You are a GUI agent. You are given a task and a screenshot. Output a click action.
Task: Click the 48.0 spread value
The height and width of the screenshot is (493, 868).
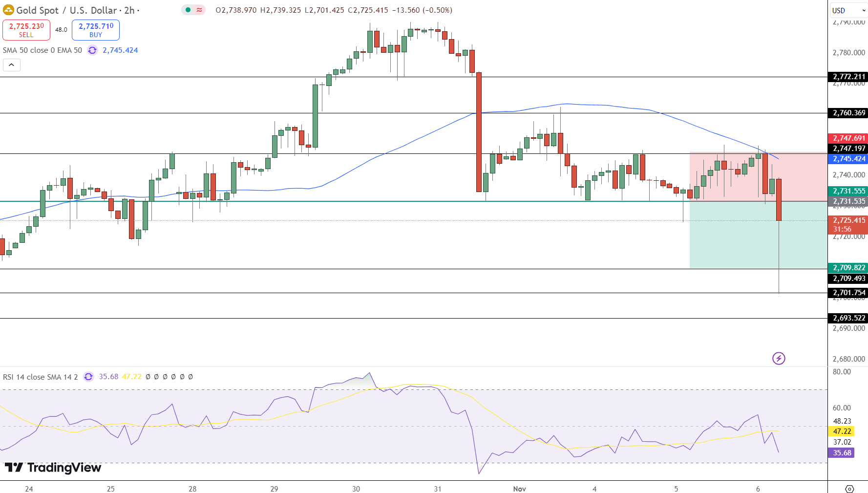(x=61, y=30)
